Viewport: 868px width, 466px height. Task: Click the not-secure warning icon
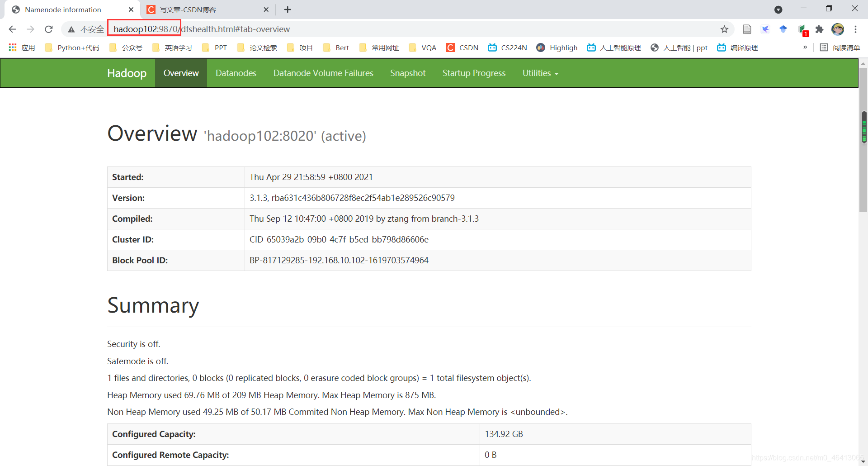coord(71,29)
